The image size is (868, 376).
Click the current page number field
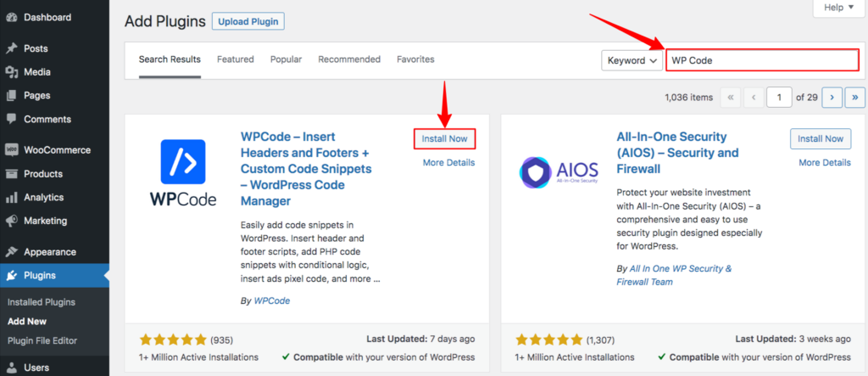780,98
